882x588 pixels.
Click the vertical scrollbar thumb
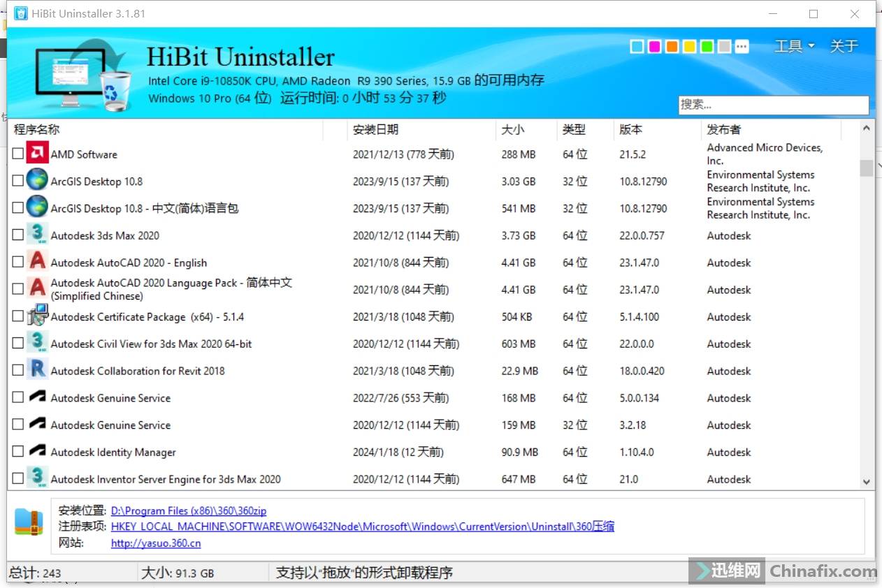(867, 168)
